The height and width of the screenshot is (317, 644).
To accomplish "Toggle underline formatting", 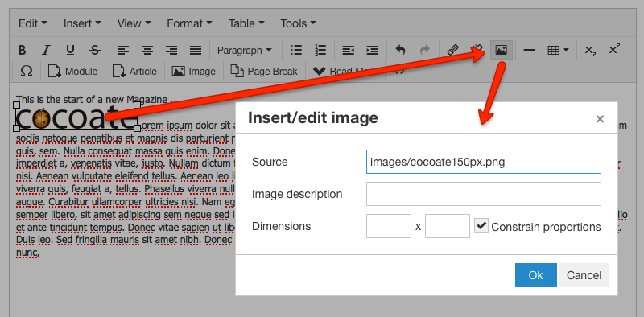I will click(x=70, y=51).
